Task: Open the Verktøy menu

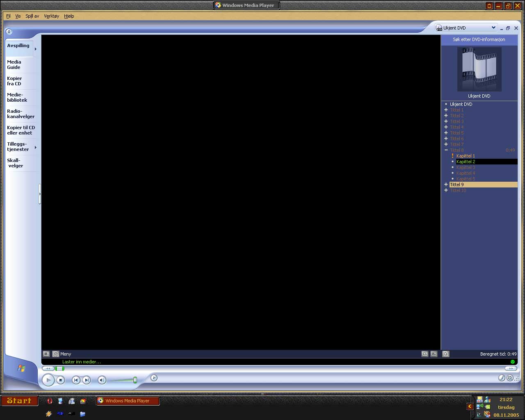Action: 52,16
